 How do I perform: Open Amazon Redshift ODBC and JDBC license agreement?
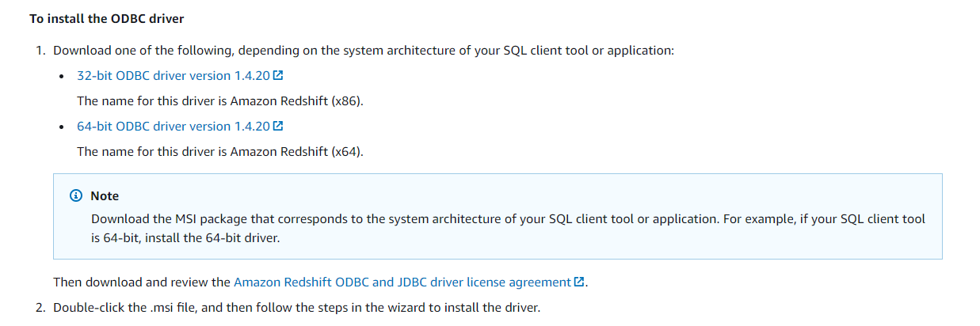[x=402, y=282]
